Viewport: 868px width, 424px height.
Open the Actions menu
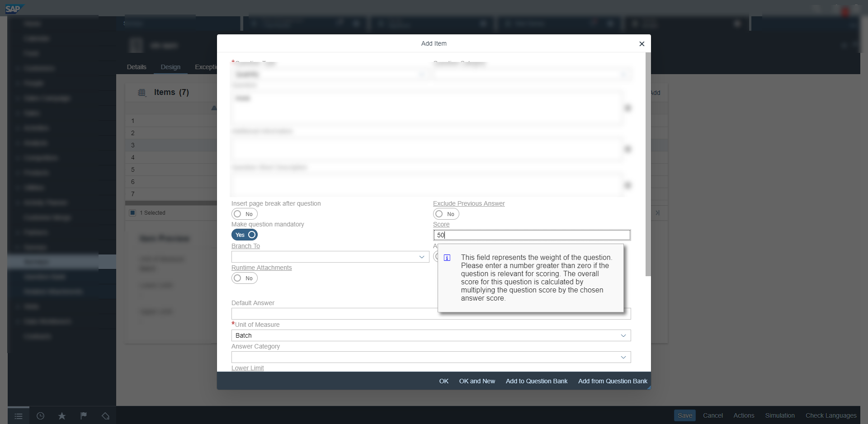pyautogui.click(x=744, y=415)
